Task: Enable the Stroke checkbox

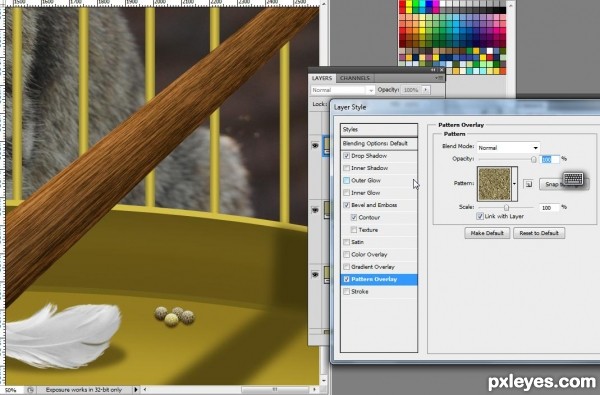Action: [x=346, y=292]
